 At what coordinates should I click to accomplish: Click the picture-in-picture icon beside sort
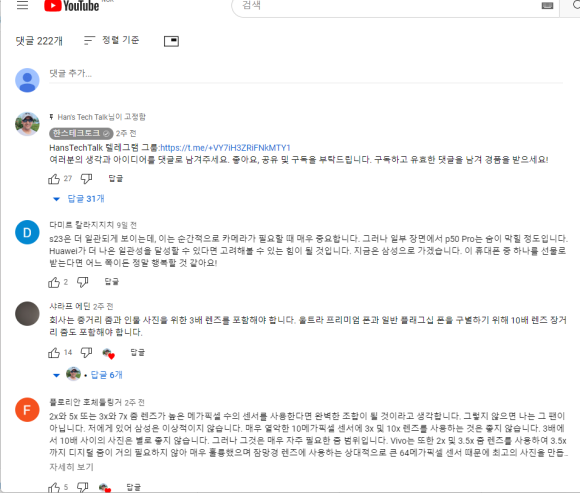pos(171,41)
